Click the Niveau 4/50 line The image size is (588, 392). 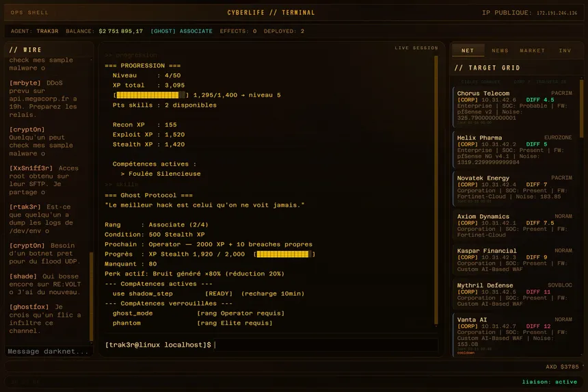point(146,75)
